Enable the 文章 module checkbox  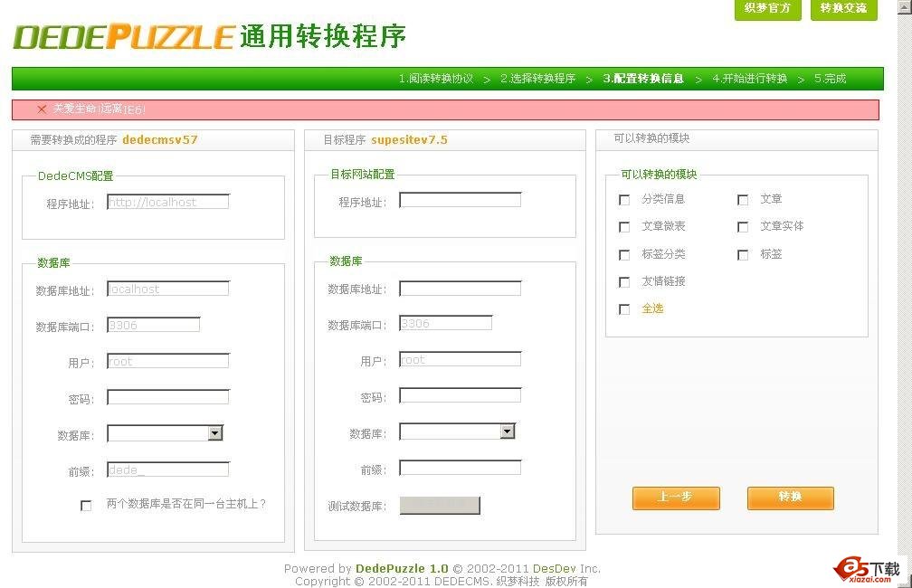coord(743,200)
